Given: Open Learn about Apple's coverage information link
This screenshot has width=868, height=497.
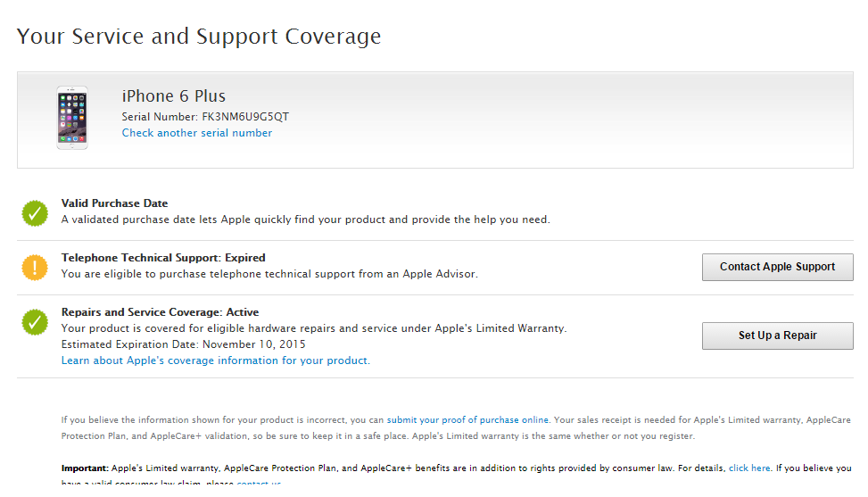Looking at the screenshot, I should (215, 360).
